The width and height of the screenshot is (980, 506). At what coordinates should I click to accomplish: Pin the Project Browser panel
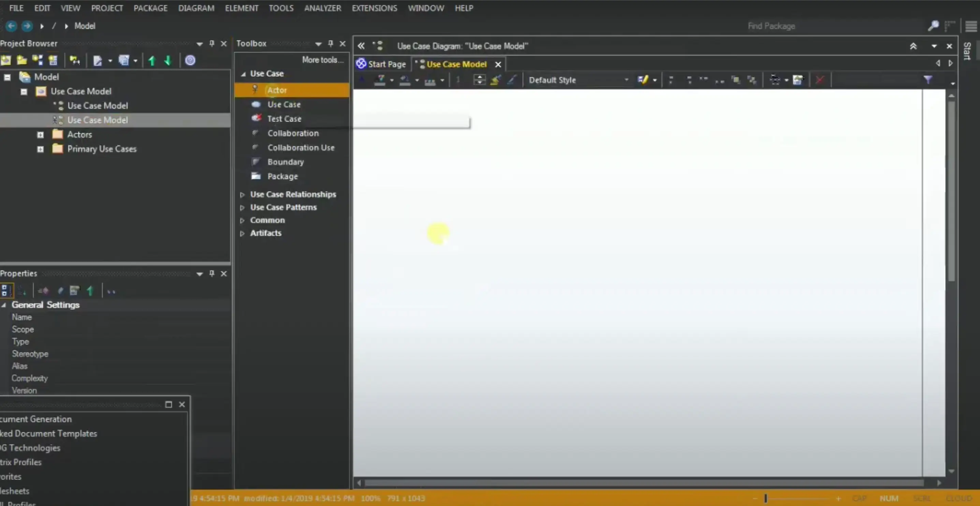coord(211,43)
